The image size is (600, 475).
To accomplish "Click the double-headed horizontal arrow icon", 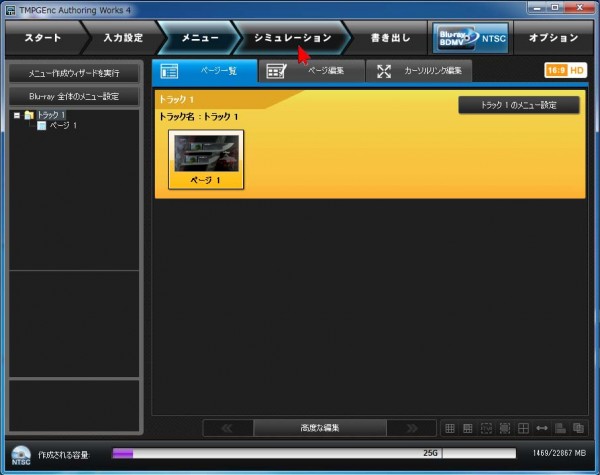I will tap(541, 428).
